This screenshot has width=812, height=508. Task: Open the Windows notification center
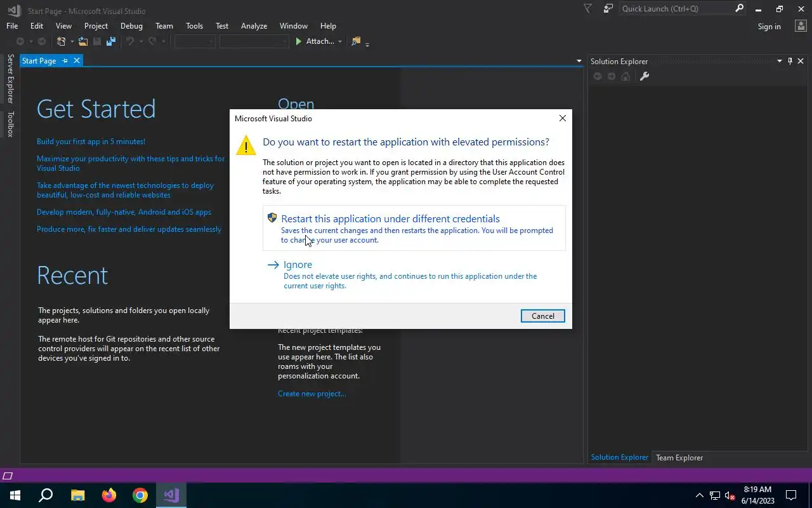pyautogui.click(x=791, y=495)
